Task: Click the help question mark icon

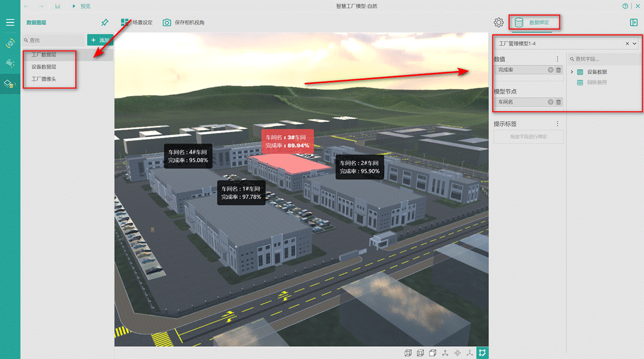Action: (x=625, y=6)
